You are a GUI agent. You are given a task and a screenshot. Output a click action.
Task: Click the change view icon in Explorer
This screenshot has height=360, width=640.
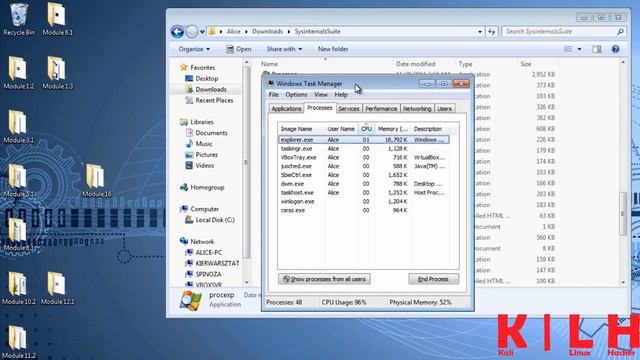568,49
